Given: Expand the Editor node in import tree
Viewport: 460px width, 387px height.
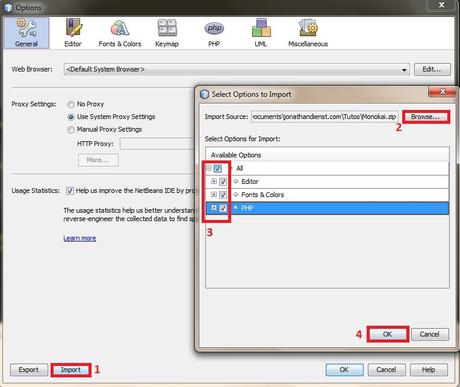Looking at the screenshot, I should pos(214,181).
